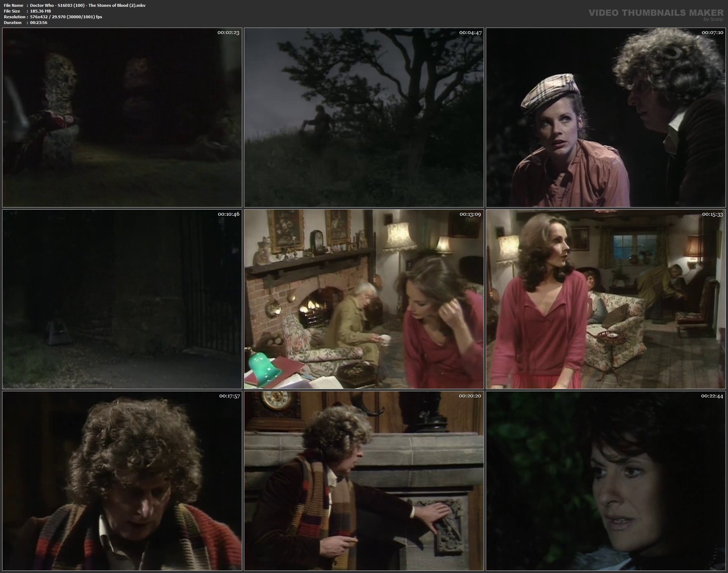Click the 00:20:20 timestamp label
This screenshot has width=728, height=573.
pos(470,396)
